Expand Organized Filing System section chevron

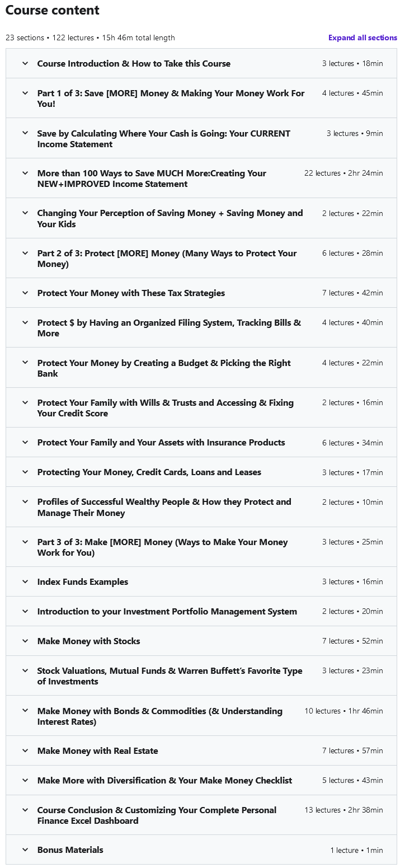click(x=25, y=322)
